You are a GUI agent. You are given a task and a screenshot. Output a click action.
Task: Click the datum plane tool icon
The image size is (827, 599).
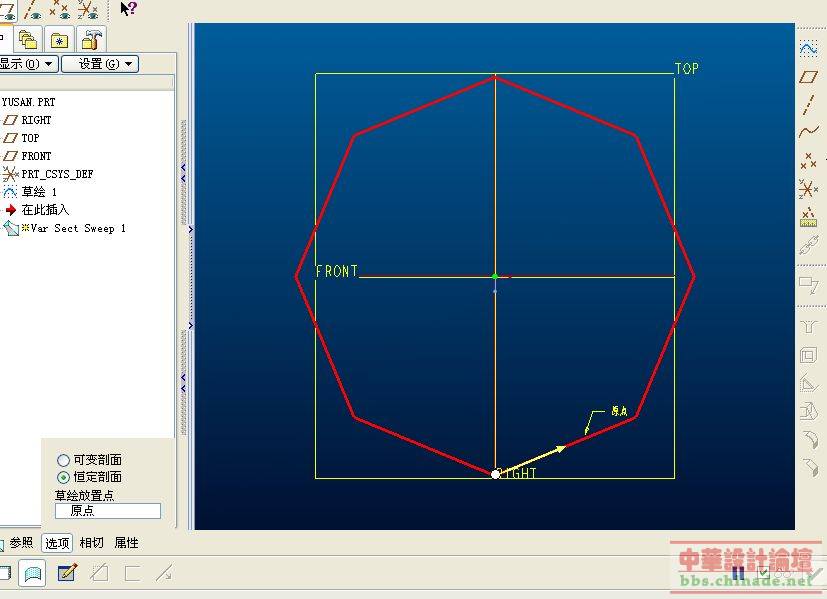(x=808, y=77)
